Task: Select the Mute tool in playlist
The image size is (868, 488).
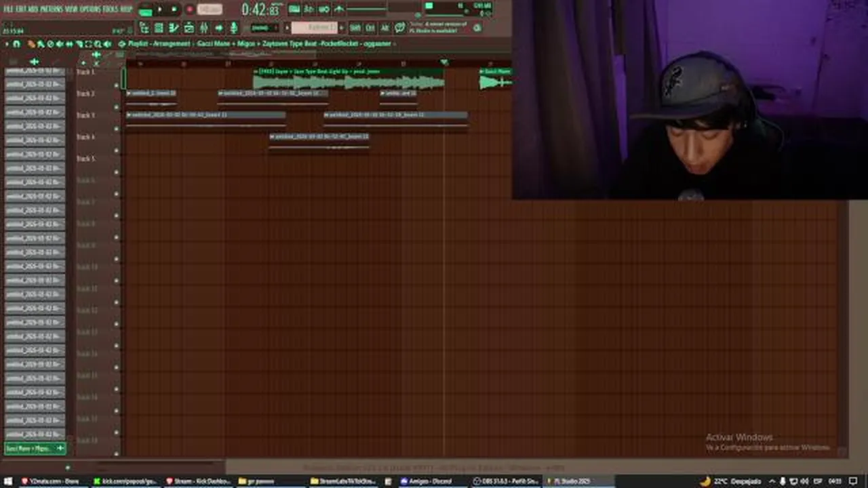Action: point(60,44)
